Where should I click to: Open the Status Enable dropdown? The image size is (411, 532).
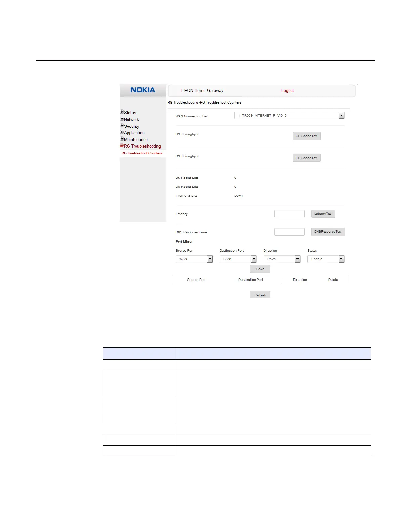(326, 259)
